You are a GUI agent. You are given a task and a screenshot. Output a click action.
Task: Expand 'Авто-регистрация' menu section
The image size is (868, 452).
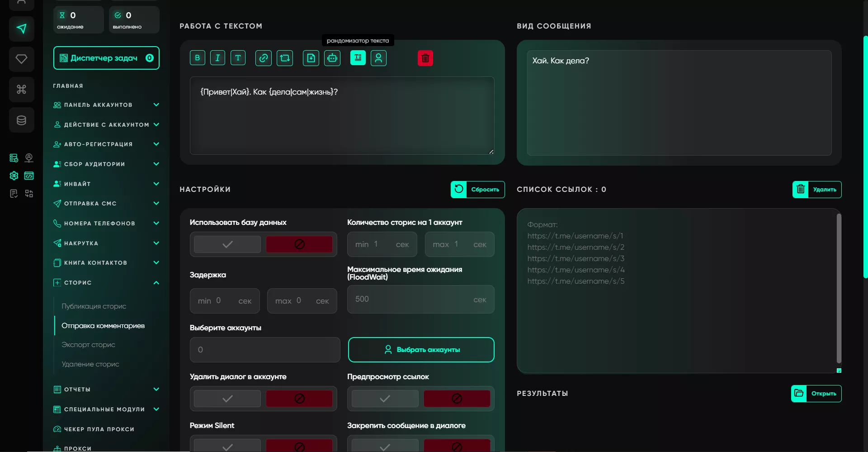coord(106,144)
